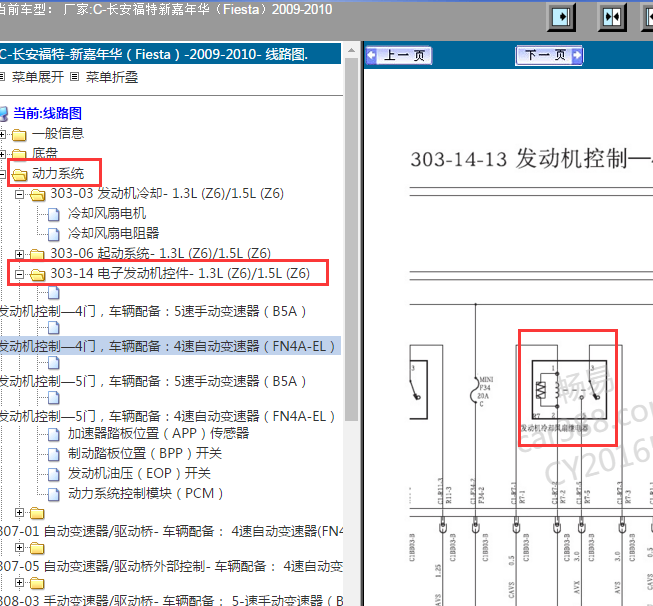Open the 底盘 folder icon
653x606 pixels.
(x=19, y=155)
